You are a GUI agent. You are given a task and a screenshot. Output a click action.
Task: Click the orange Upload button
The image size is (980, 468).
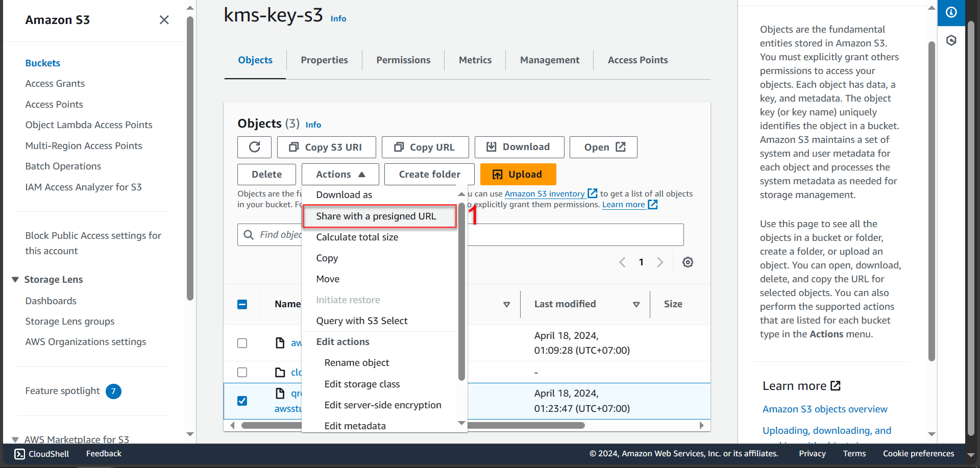click(x=518, y=174)
